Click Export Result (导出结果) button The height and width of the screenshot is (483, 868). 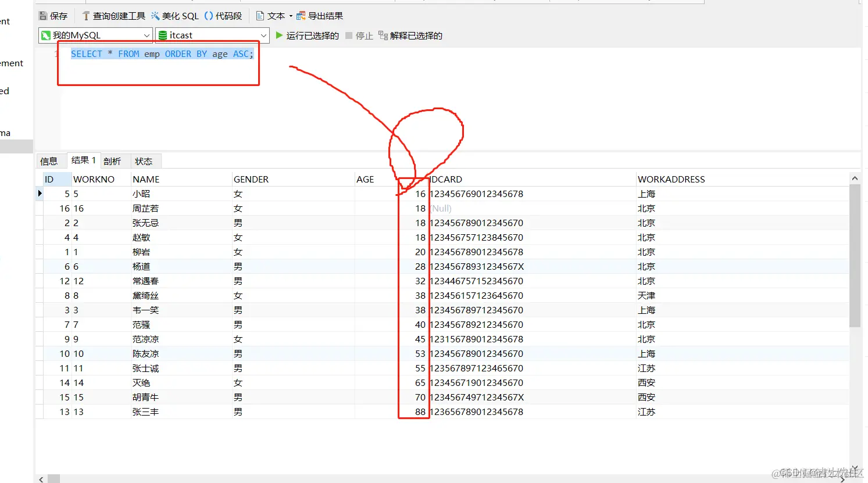pyautogui.click(x=320, y=16)
